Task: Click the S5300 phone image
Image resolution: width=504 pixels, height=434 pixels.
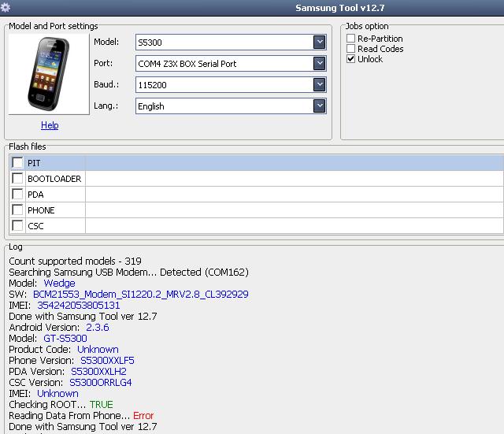Action: coord(49,74)
